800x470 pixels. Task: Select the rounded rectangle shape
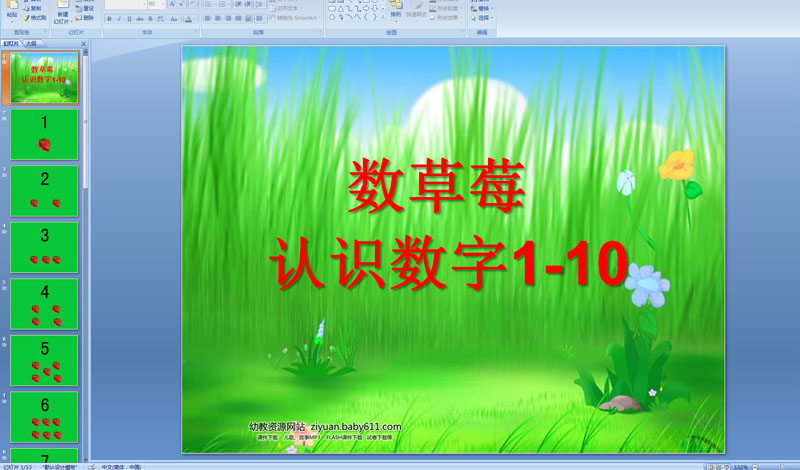click(332, 9)
